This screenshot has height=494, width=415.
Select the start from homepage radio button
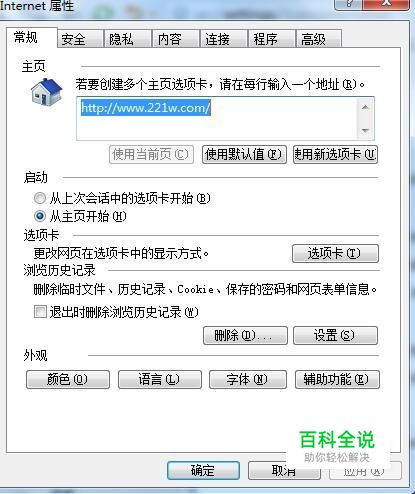click(40, 216)
